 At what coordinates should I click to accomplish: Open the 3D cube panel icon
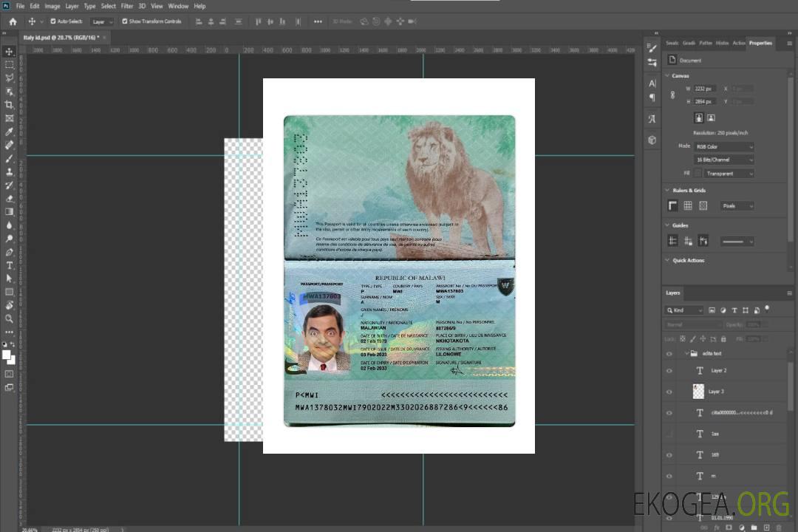tap(652, 140)
